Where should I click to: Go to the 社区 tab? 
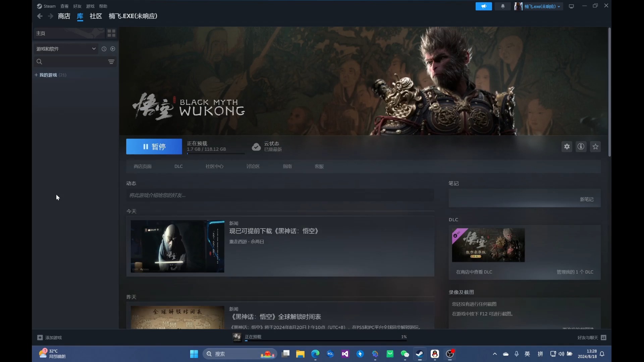[x=96, y=16]
